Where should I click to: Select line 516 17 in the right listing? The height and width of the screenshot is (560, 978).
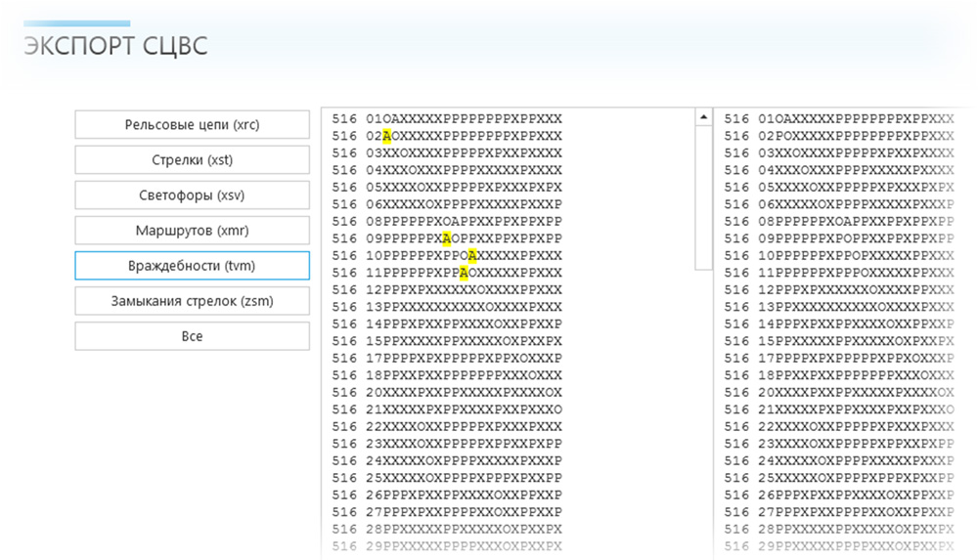click(x=839, y=358)
